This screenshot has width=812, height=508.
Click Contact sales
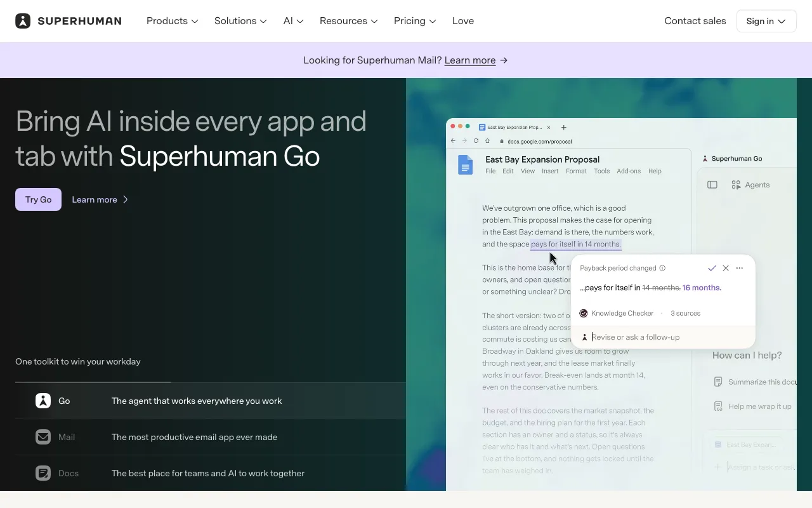point(695,21)
